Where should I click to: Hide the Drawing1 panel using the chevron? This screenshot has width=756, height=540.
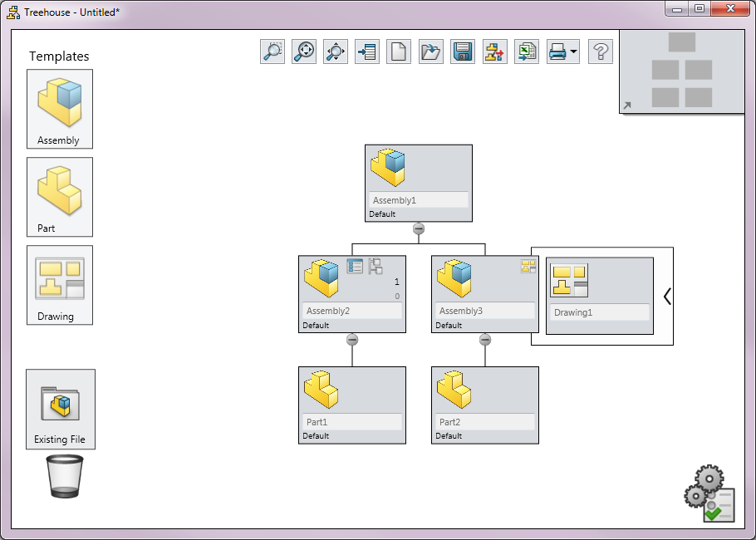pos(666,296)
